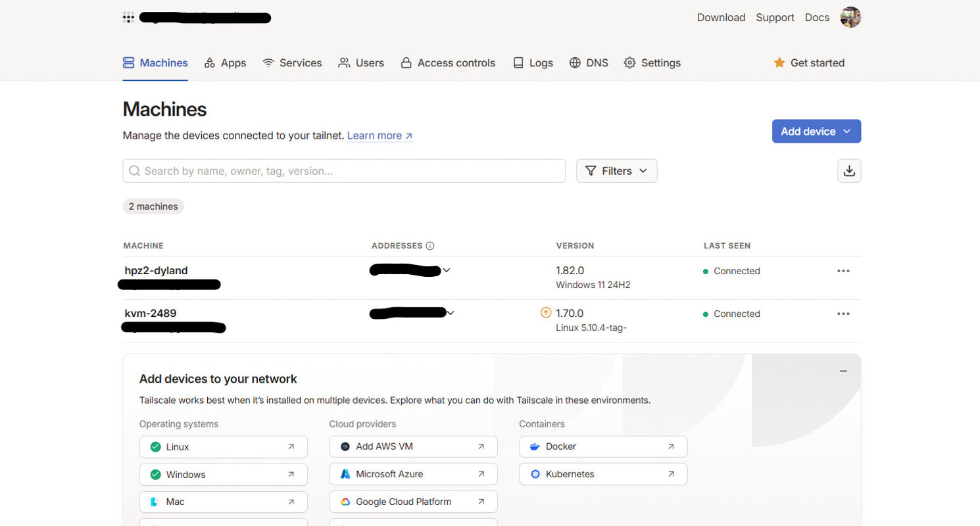
Task: Click the export download icon button
Action: click(849, 171)
